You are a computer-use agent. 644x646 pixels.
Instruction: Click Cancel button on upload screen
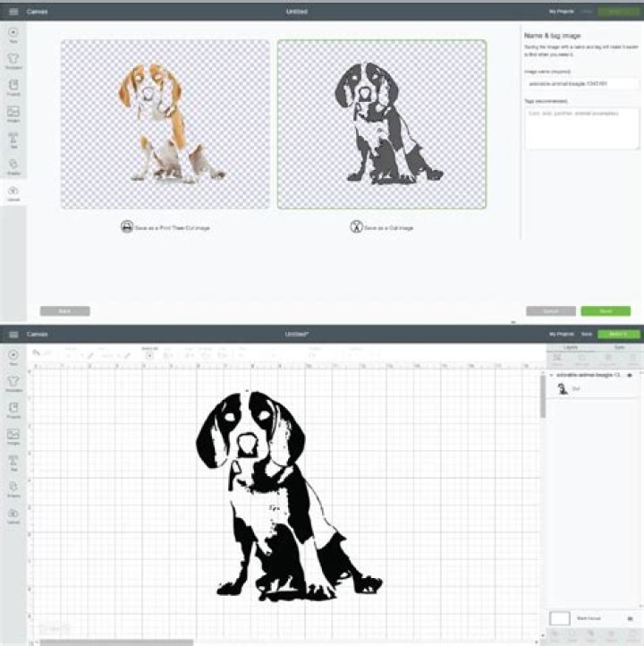pyautogui.click(x=550, y=311)
